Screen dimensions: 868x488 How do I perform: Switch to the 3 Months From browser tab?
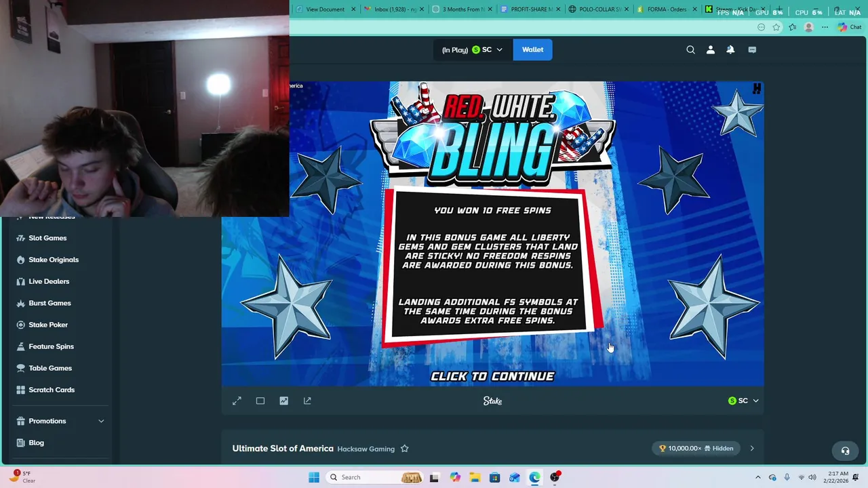pyautogui.click(x=463, y=9)
